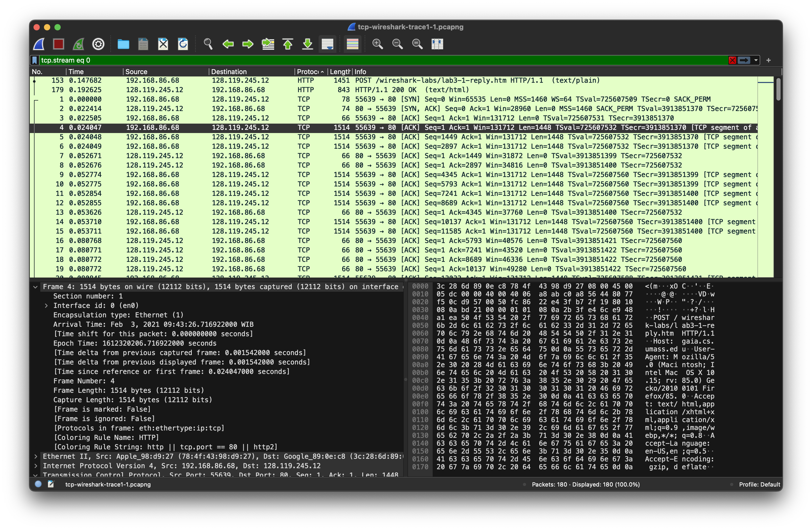
Task: Go to first packet toolbar icon
Action: 287,44
